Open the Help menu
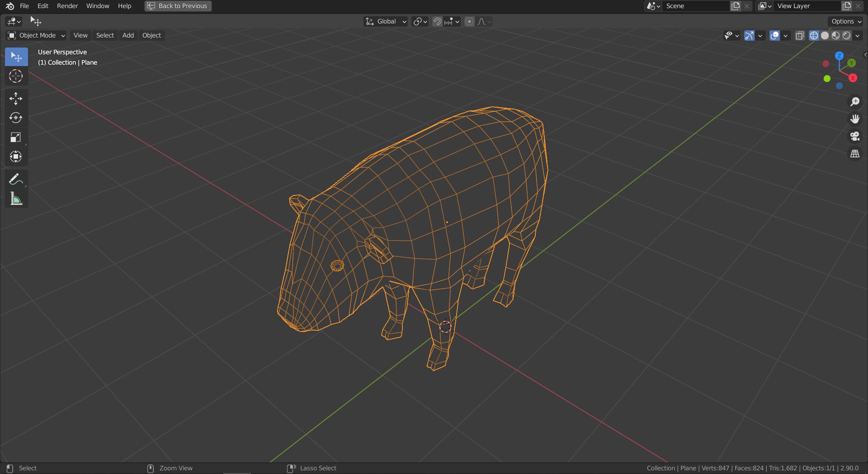The height and width of the screenshot is (474, 868). tap(124, 6)
